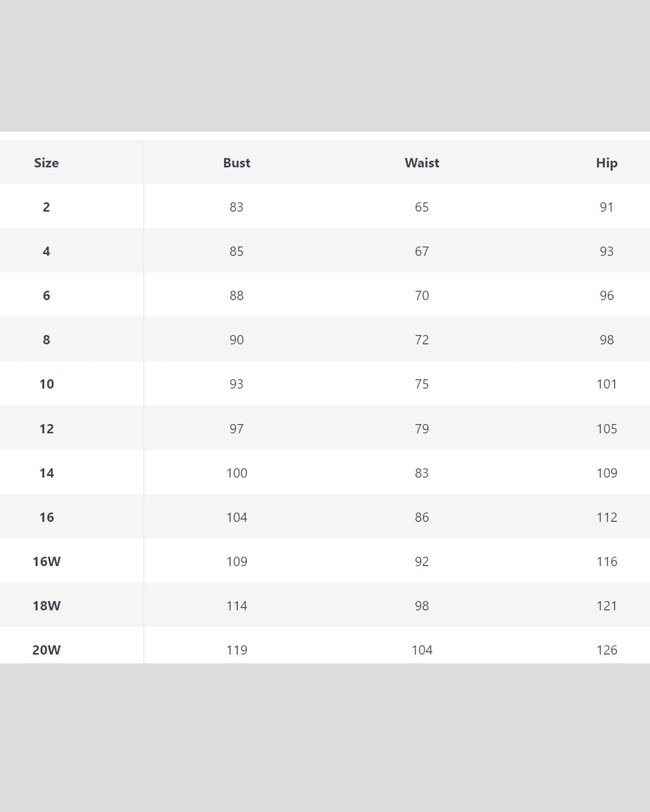Select the size 4 row label
Viewport: 650px width, 812px height.
(x=46, y=251)
